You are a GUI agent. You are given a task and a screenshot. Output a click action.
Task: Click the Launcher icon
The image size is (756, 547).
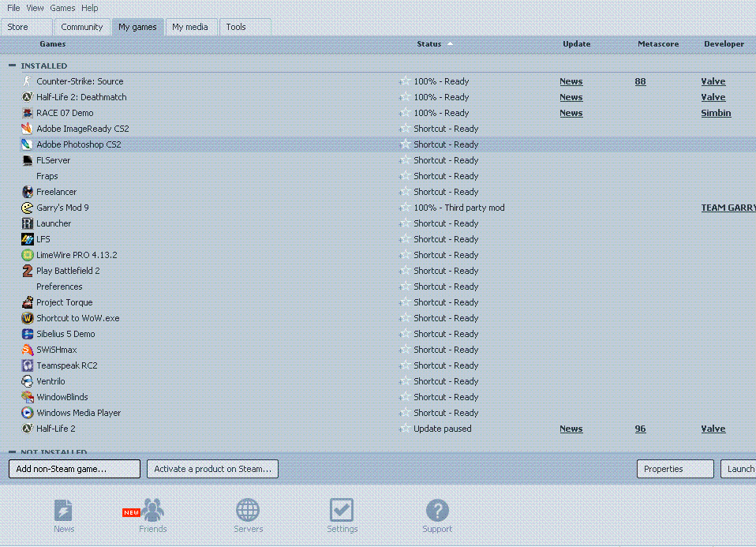(x=28, y=223)
